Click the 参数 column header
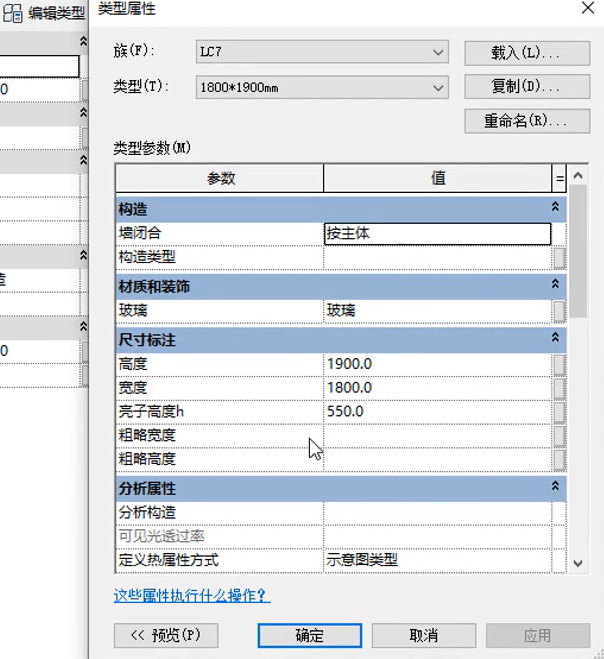 pos(220,179)
